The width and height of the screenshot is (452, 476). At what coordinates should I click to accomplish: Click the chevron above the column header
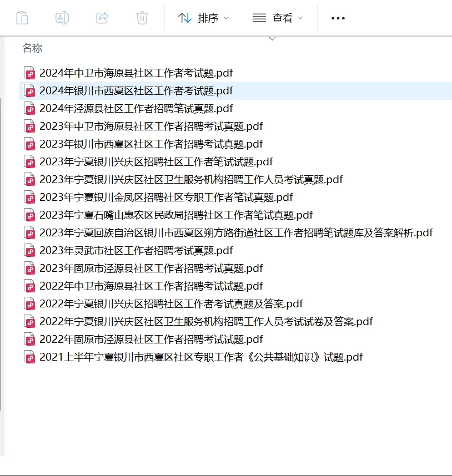pos(273,39)
